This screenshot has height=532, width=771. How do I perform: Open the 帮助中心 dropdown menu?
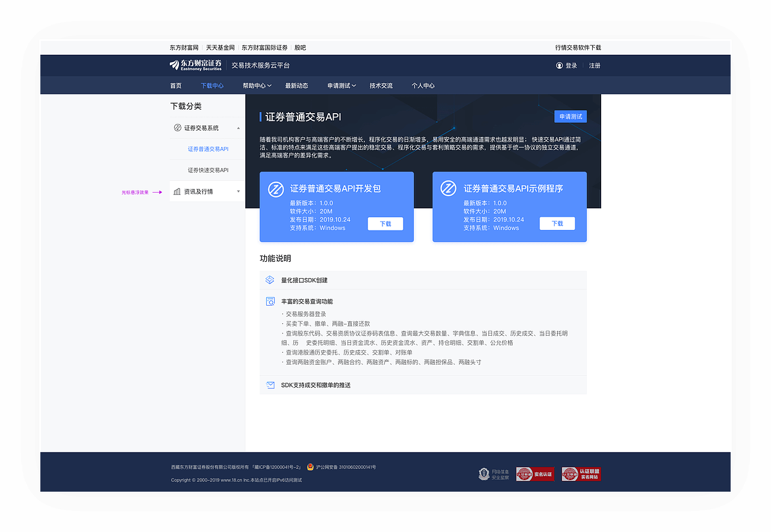(x=256, y=85)
